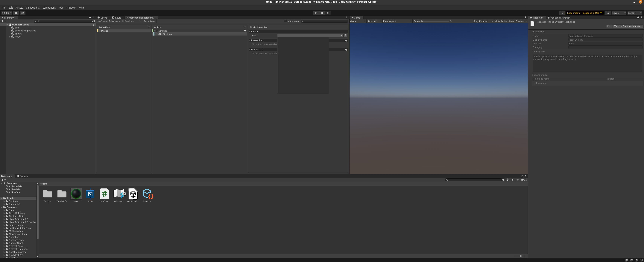Toggle Stats overlay in Game view

pos(511,21)
